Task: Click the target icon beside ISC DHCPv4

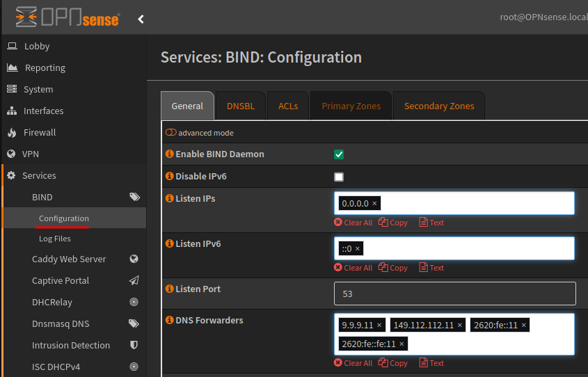Action: pos(134,367)
